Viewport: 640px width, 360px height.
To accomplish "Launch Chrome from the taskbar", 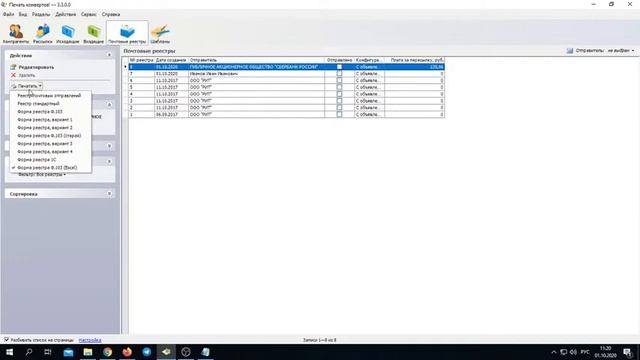I will (107, 352).
